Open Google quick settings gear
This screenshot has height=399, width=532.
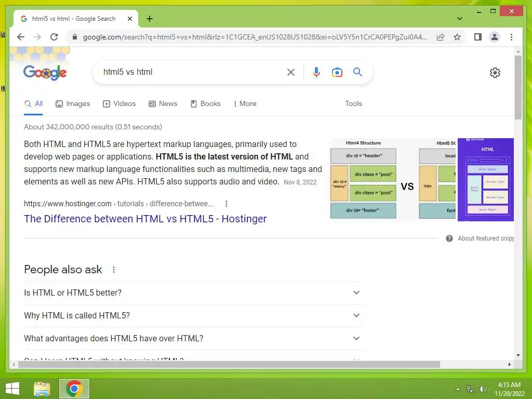pos(495,73)
